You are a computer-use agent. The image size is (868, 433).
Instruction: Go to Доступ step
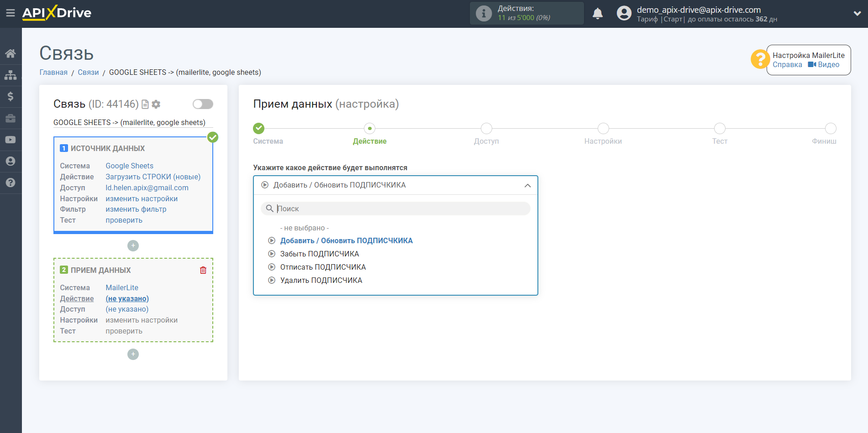click(486, 128)
